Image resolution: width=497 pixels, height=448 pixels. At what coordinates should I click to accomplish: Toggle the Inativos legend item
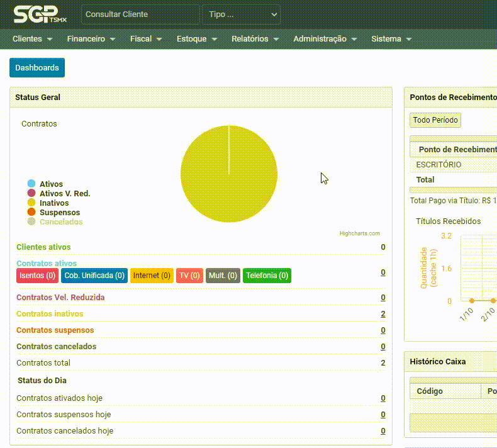[x=53, y=203]
